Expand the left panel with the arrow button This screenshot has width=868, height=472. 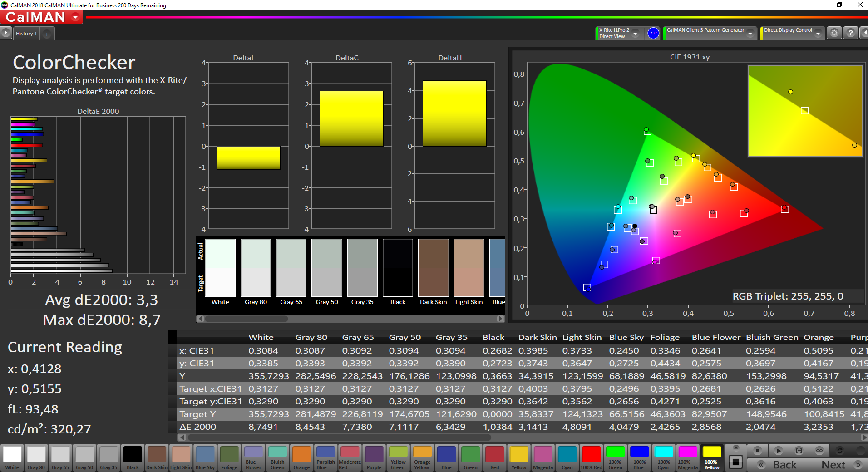[5, 33]
